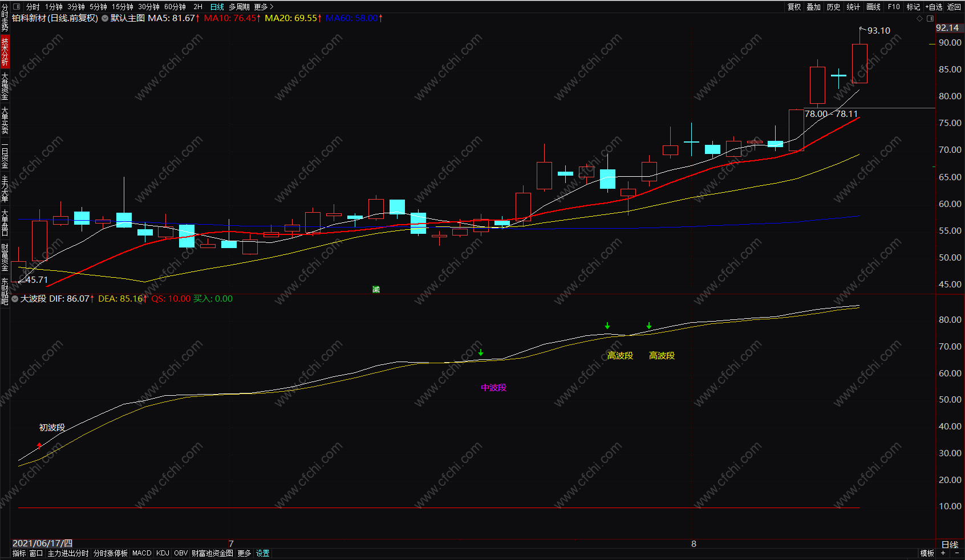Open the 历史 history view
The height and width of the screenshot is (560, 965).
coord(833,7)
